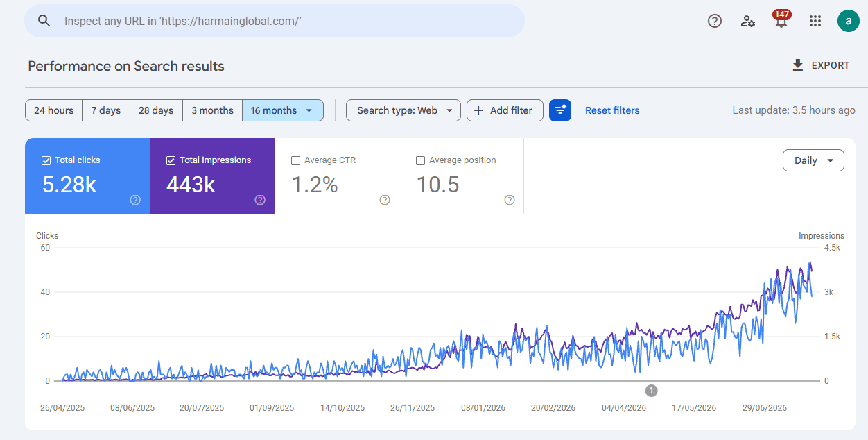868x440 pixels.
Task: Click the 4.5k impressions axis label
Action: point(832,248)
